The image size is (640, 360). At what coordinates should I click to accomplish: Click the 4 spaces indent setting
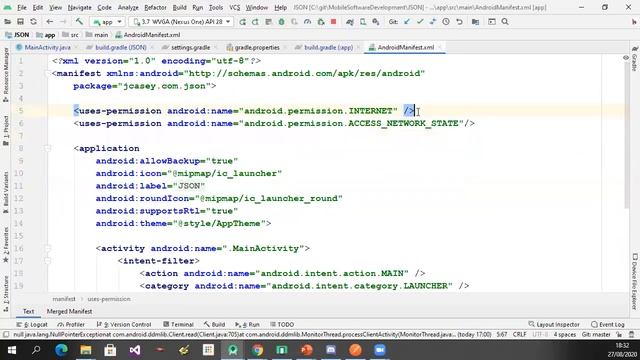point(564,335)
